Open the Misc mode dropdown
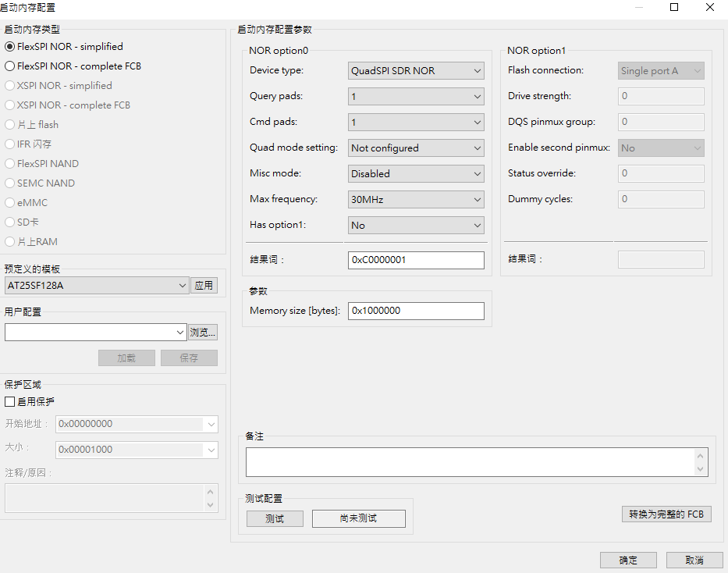728x573 pixels. click(415, 173)
